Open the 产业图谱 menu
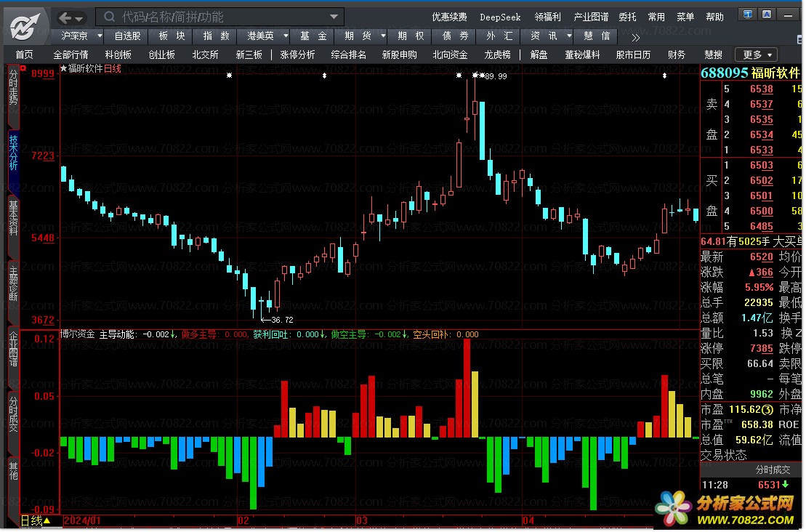Screen dimensions: 806x532 [x=591, y=17]
